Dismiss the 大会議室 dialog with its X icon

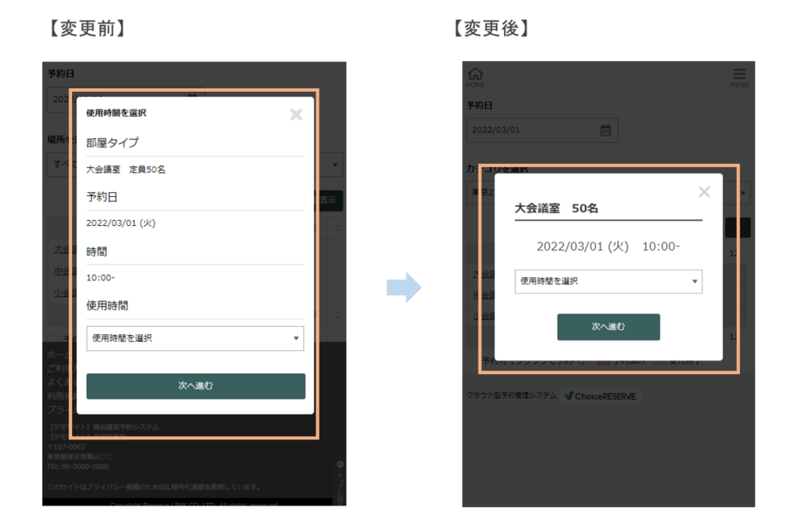tap(704, 191)
